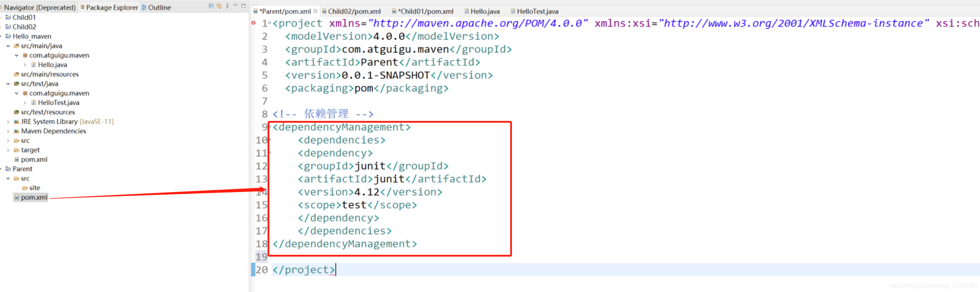Click Parent pom.xml file icon
Screen dimensions: 980x292
pyautogui.click(x=17, y=197)
